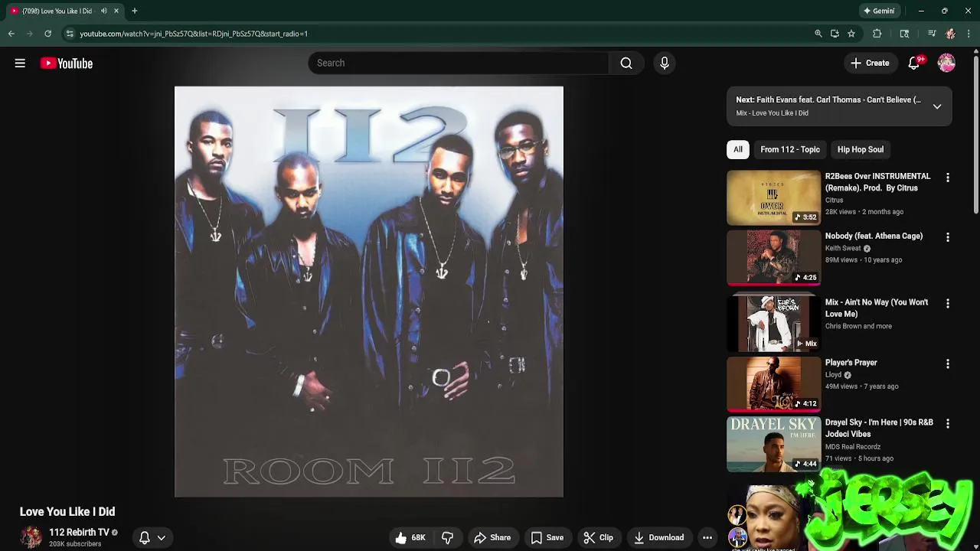Open options menu for Ain't No Way mix

948,304
